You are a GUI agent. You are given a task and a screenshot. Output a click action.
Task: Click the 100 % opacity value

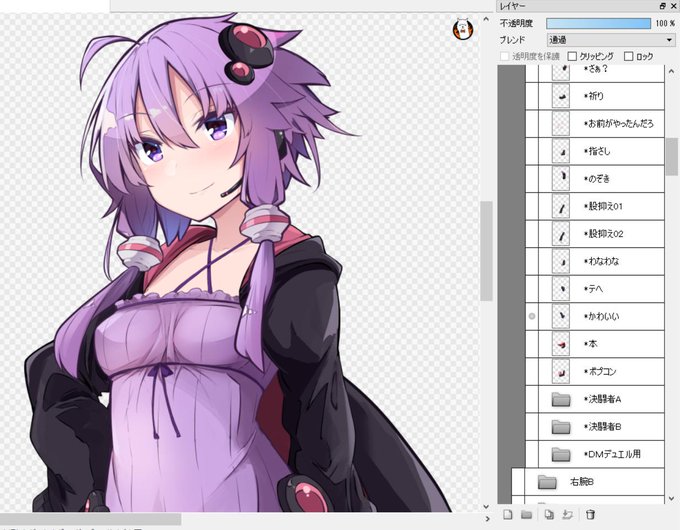(x=665, y=23)
